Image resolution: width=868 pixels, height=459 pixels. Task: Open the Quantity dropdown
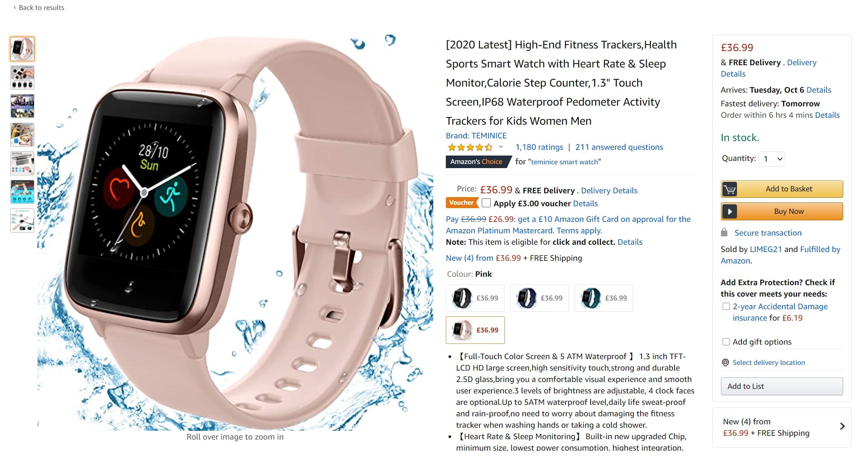[x=772, y=159]
